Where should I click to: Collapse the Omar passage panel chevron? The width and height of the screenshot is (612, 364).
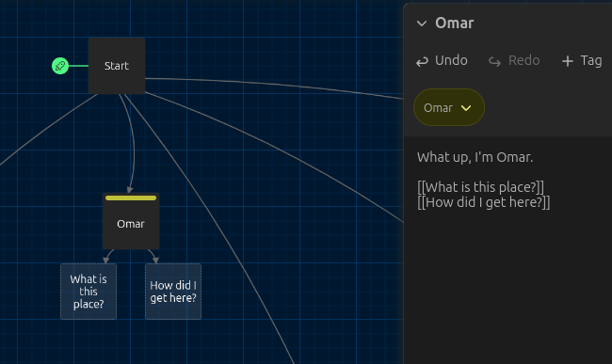tap(422, 24)
